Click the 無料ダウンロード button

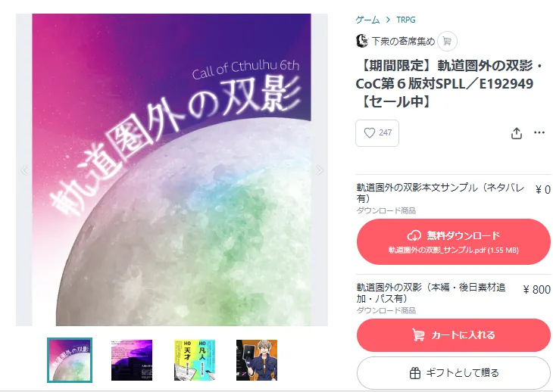(453, 241)
